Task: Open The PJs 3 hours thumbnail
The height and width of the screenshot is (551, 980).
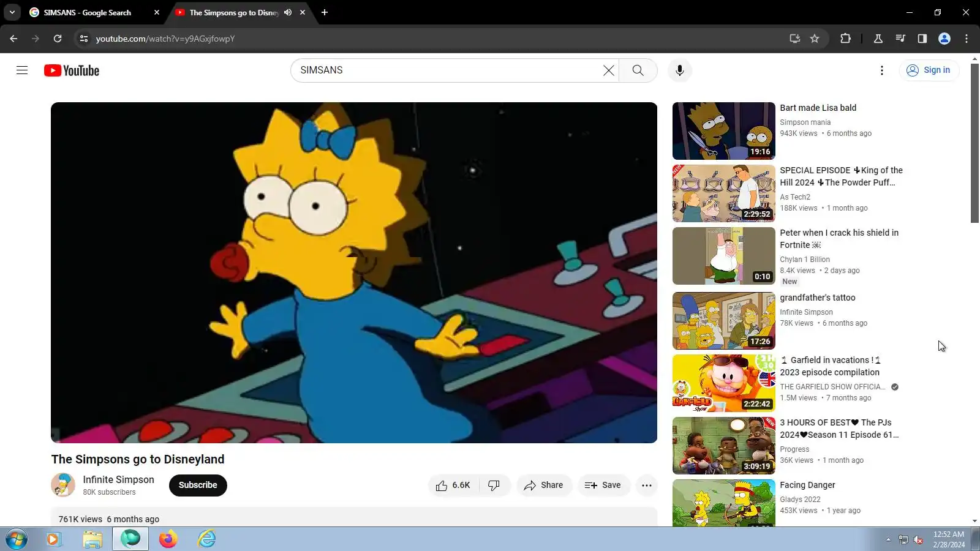Action: click(x=723, y=446)
